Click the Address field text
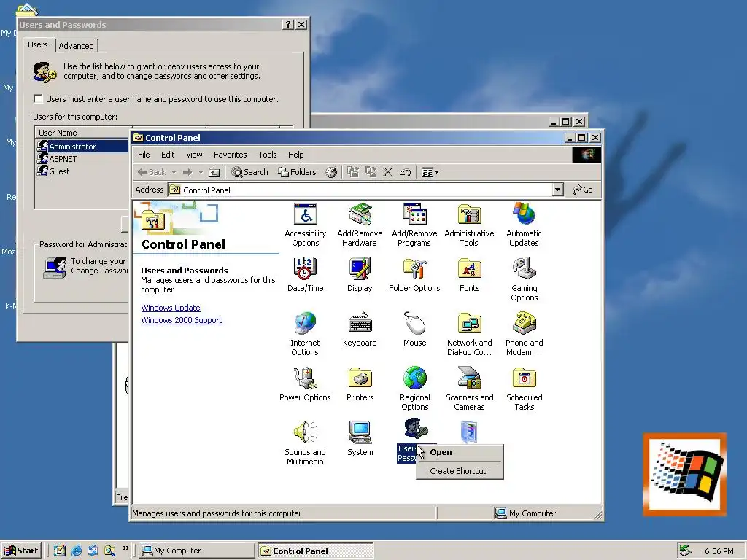This screenshot has height=560, width=747. tap(206, 190)
